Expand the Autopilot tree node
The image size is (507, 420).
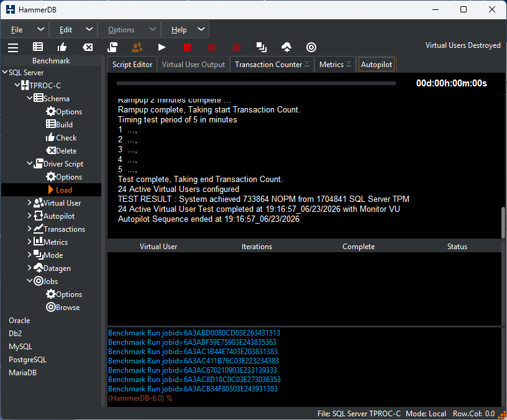[x=29, y=216]
